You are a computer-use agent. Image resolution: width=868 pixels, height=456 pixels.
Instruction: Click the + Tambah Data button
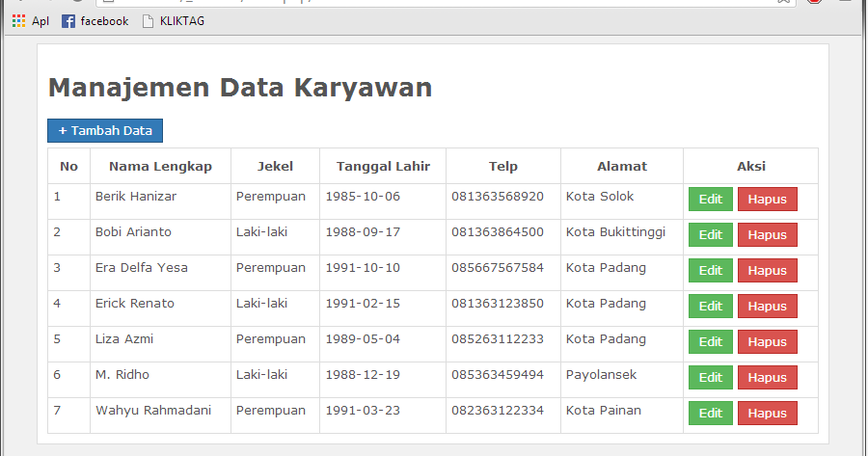(105, 130)
